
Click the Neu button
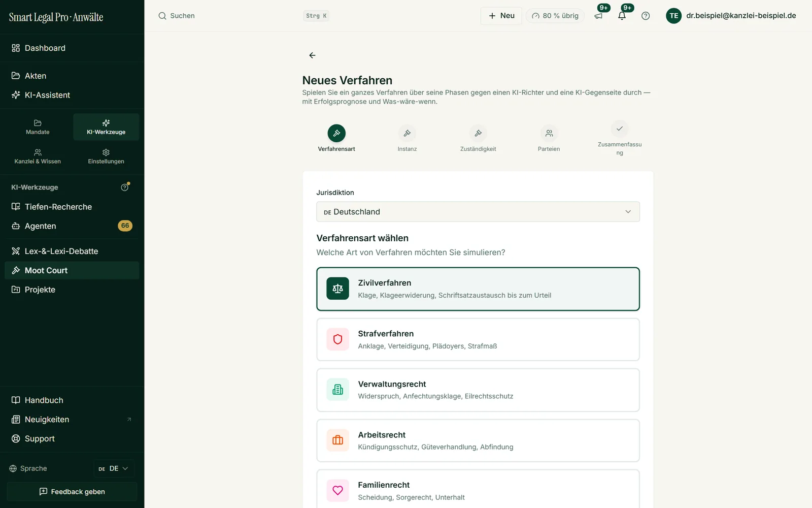[x=501, y=16]
